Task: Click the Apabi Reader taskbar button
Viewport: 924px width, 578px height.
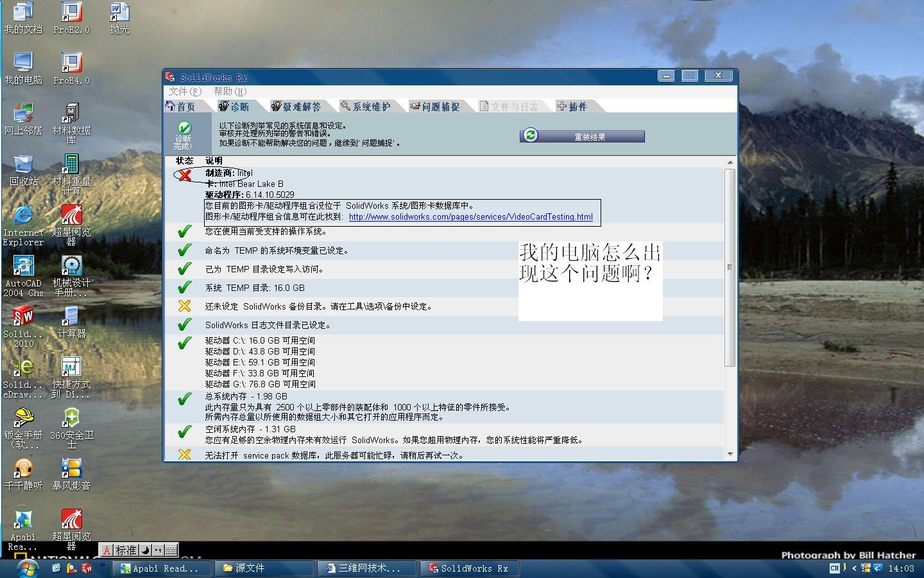Action: coord(162,568)
